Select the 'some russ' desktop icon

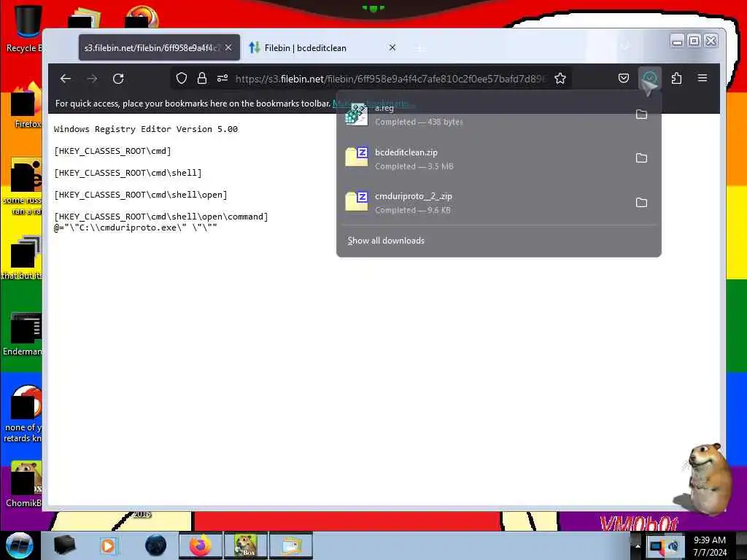tap(23, 186)
